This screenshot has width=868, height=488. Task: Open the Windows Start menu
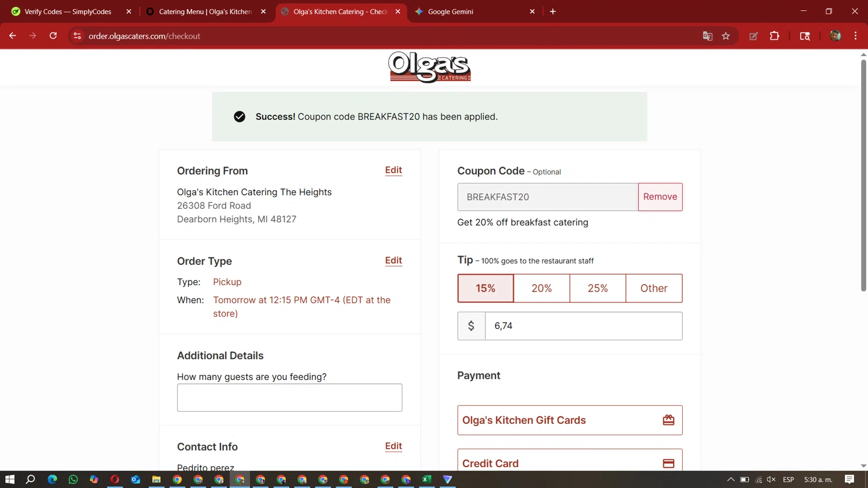[10, 479]
